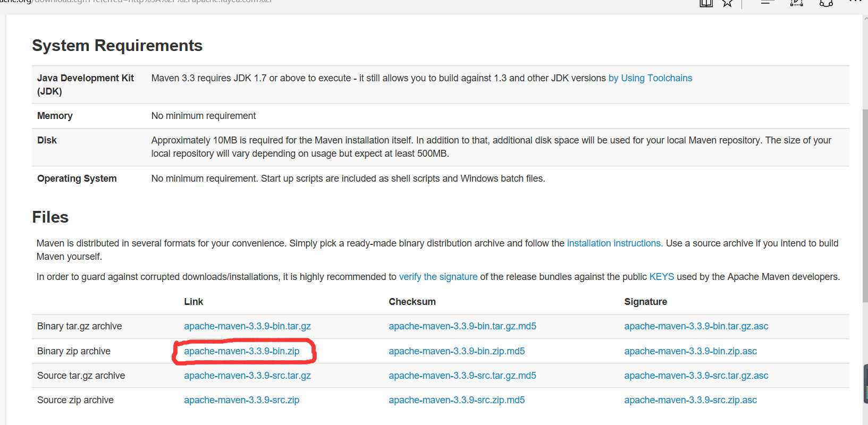Download apache-maven-3.3.9-src.tar.gz
Viewport: 868px width, 425px height.
(247, 376)
